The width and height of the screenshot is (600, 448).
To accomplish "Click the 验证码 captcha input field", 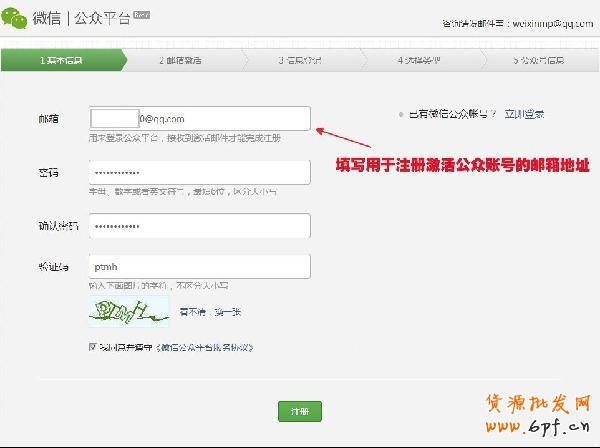I will pos(200,267).
